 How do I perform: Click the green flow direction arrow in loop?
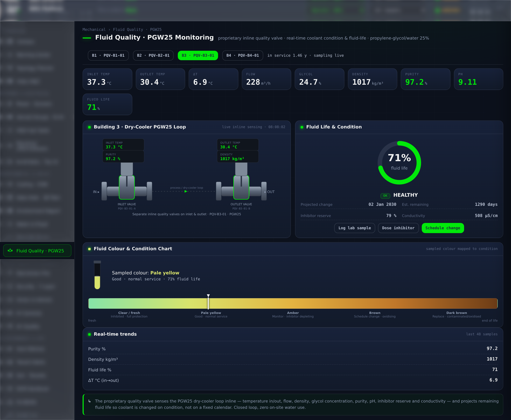[x=186, y=191]
